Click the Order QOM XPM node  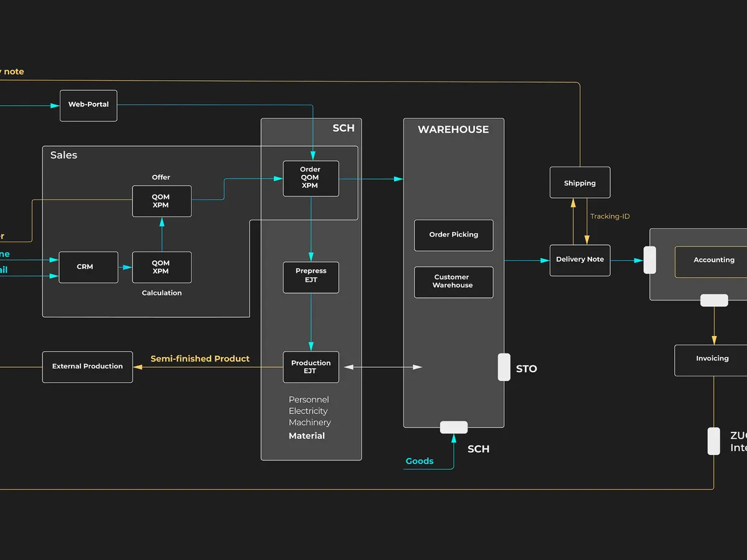[311, 178]
